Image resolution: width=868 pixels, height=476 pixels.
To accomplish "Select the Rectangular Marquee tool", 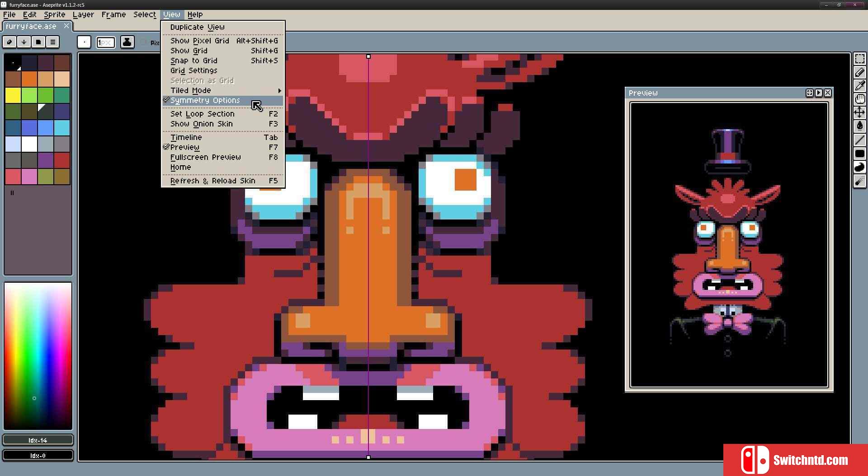I will 859,59.
